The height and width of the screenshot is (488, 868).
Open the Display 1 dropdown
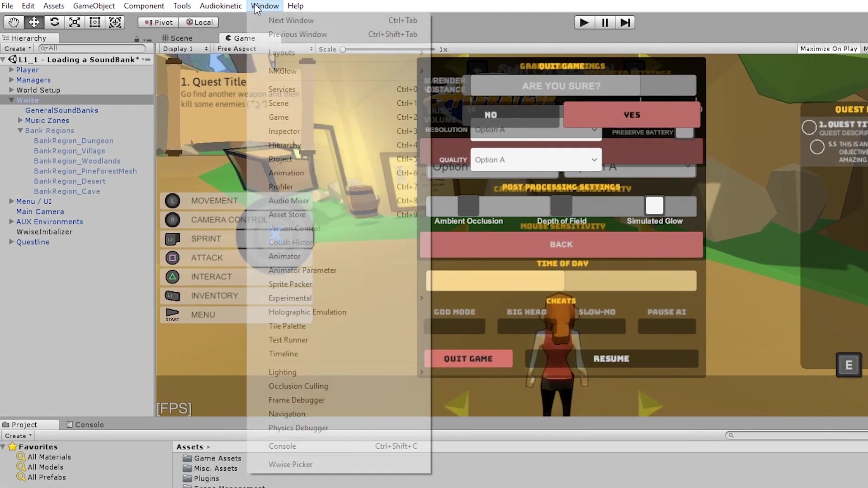coord(185,48)
